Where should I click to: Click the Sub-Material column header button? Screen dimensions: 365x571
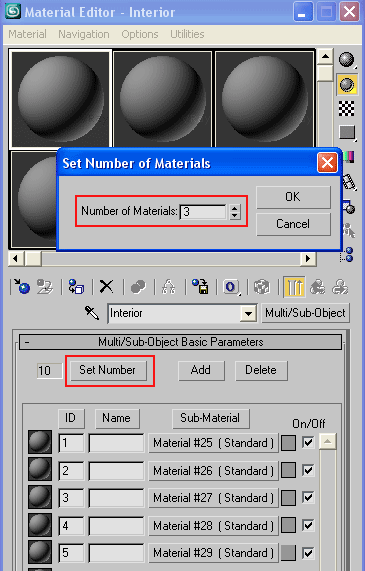coord(211,418)
